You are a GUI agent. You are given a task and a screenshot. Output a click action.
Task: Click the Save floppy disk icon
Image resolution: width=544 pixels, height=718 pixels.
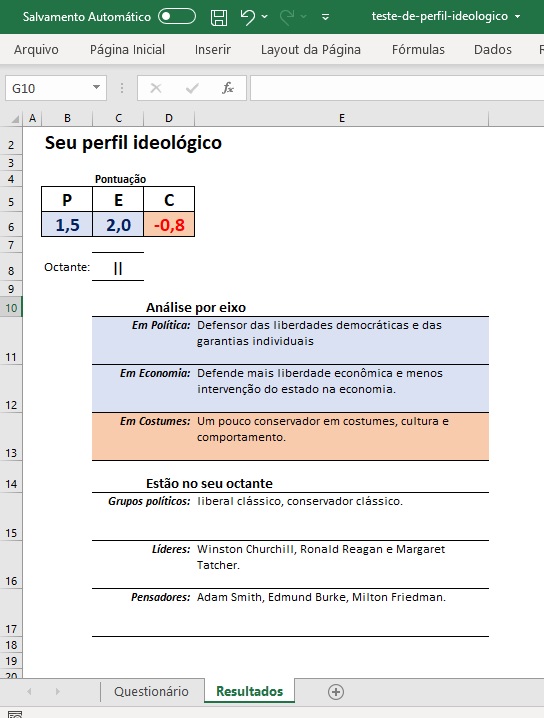tap(219, 17)
